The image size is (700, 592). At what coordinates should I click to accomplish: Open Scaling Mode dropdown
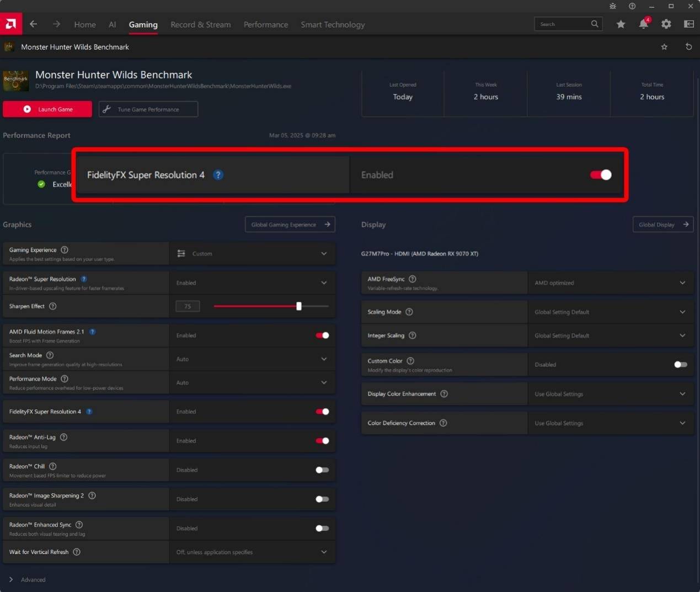(x=611, y=312)
